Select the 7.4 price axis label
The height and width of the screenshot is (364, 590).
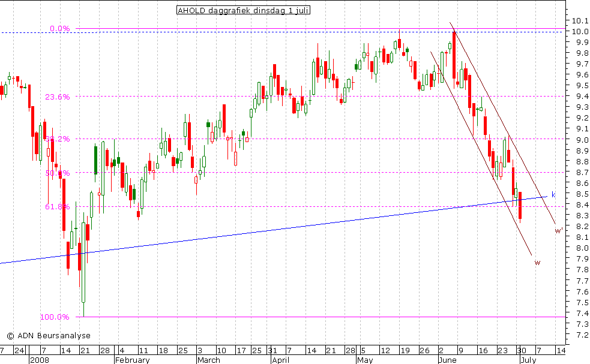582,313
